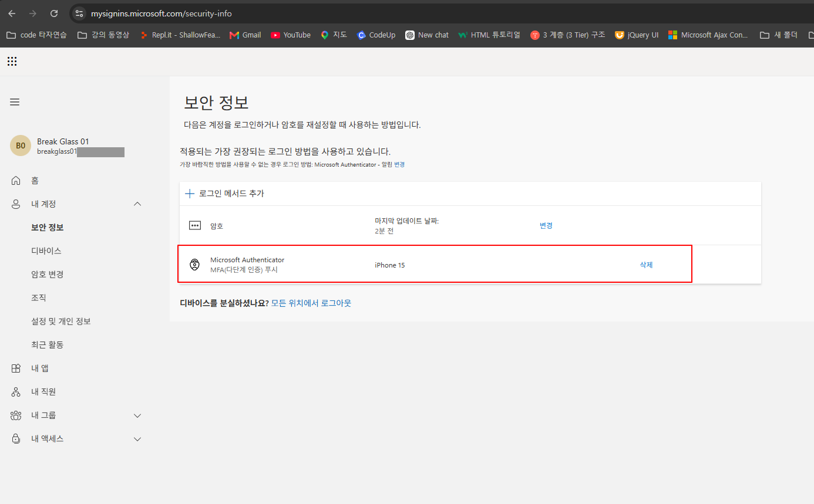Open the app launcher waffle icon
Image resolution: width=814 pixels, height=504 pixels.
click(x=12, y=61)
